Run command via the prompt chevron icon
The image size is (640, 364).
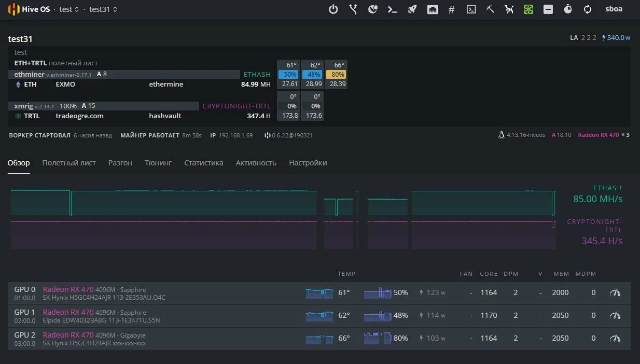393,9
